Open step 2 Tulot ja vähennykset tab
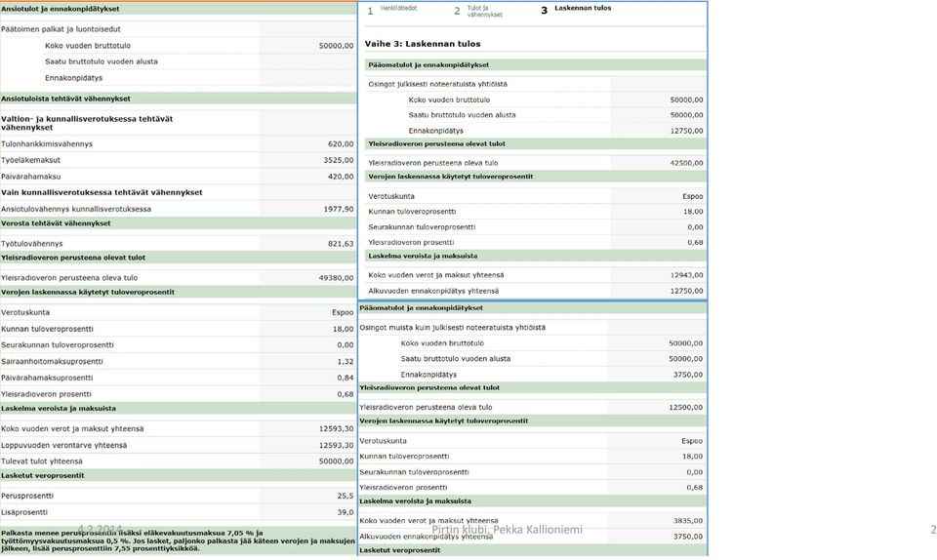937x560 pixels. [x=478, y=11]
